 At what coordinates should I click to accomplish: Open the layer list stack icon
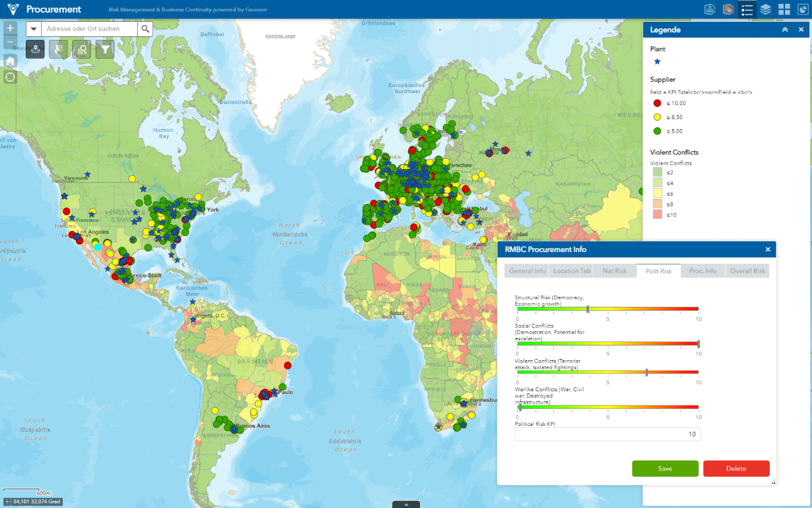click(x=766, y=9)
